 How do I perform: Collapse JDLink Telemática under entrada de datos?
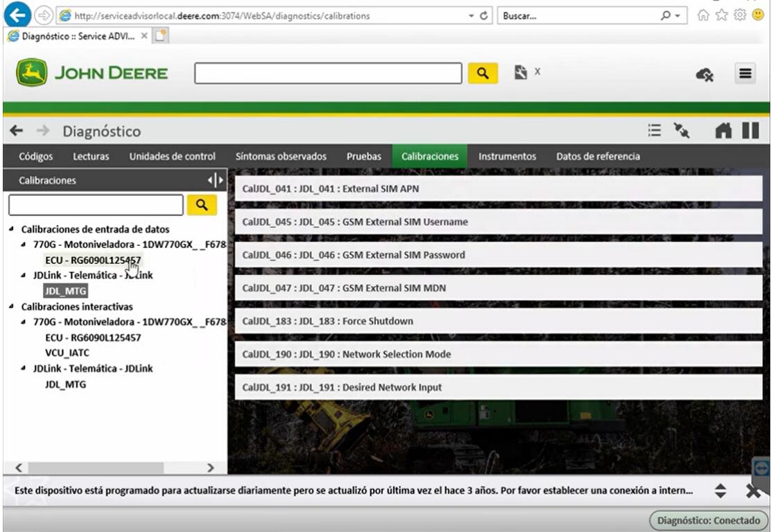pos(24,275)
